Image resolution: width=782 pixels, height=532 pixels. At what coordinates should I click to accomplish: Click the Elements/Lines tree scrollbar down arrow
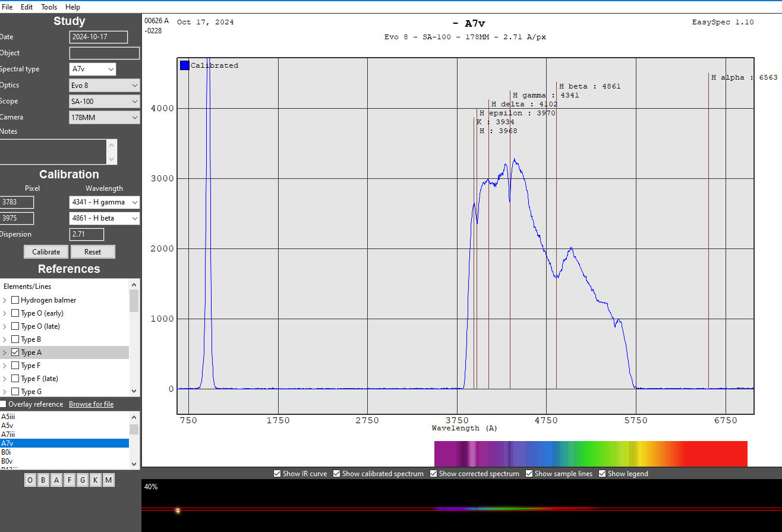pyautogui.click(x=134, y=391)
